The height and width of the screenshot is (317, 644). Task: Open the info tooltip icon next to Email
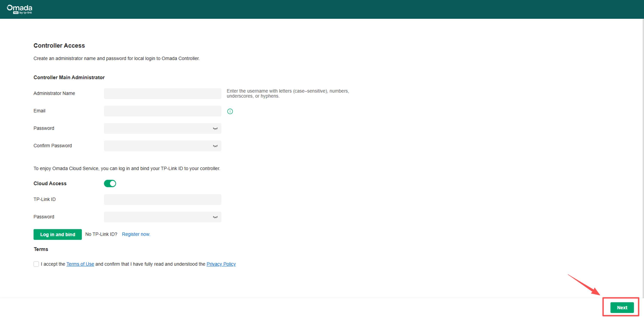tap(230, 111)
